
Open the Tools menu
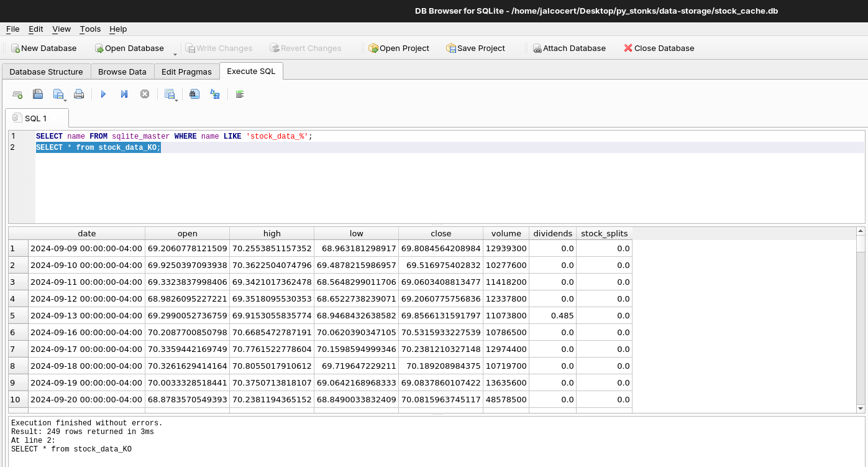[90, 29]
